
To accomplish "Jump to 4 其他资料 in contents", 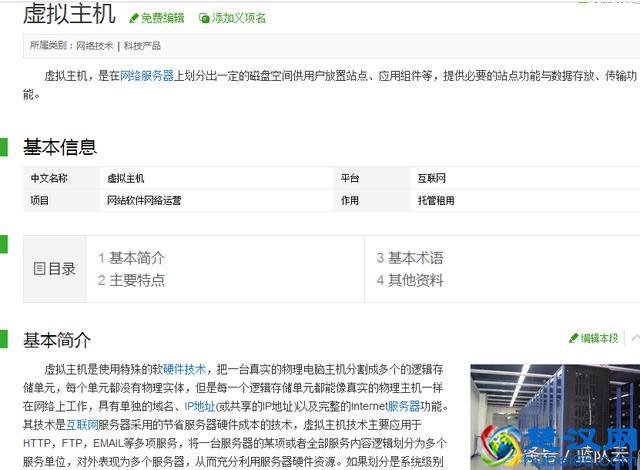I will point(410,280).
